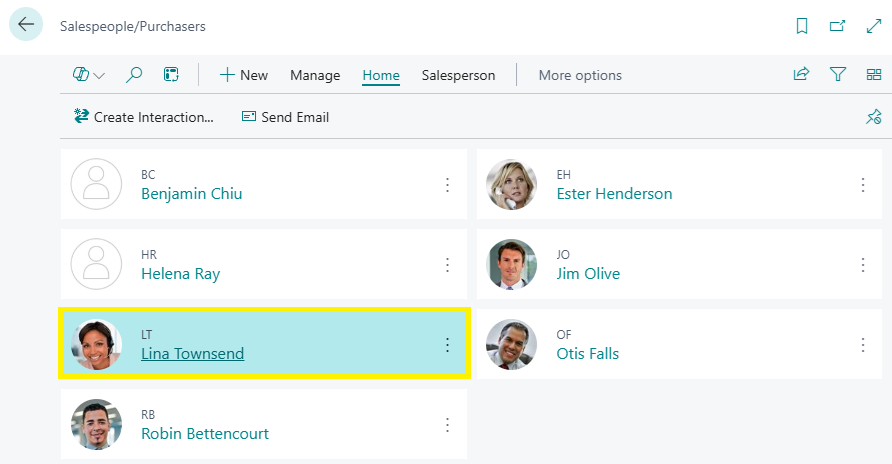
Task: Open Ester Henderson's record link
Action: pyautogui.click(x=614, y=194)
